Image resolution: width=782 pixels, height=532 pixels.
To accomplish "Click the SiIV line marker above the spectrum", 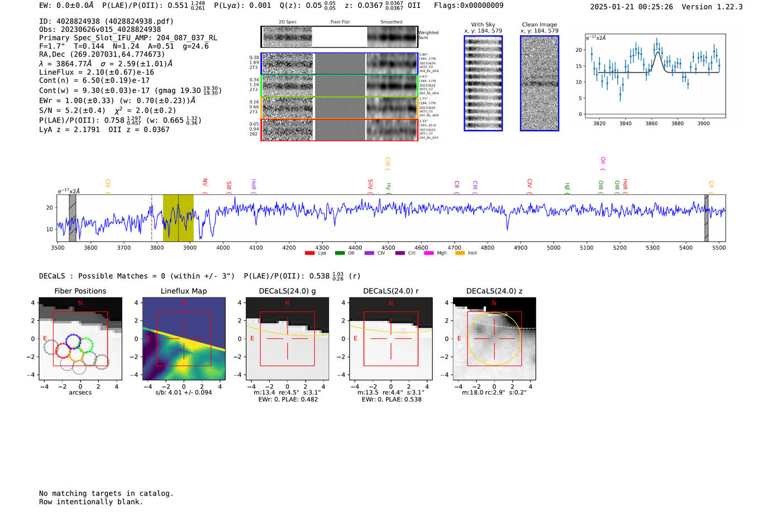I will tap(370, 186).
